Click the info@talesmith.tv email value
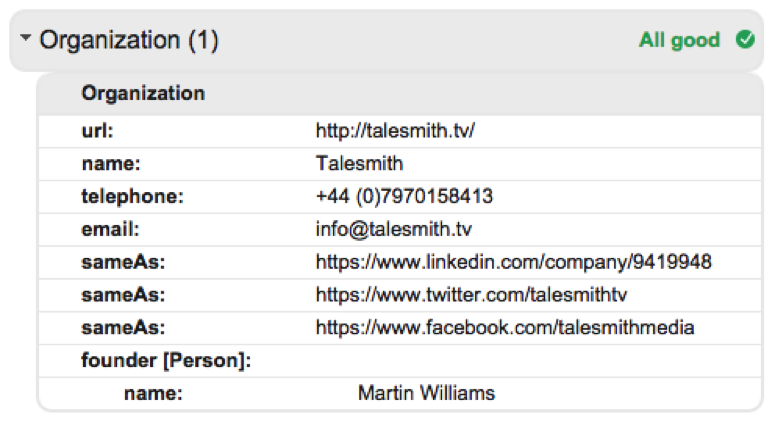The width and height of the screenshot is (777, 424). (x=393, y=229)
